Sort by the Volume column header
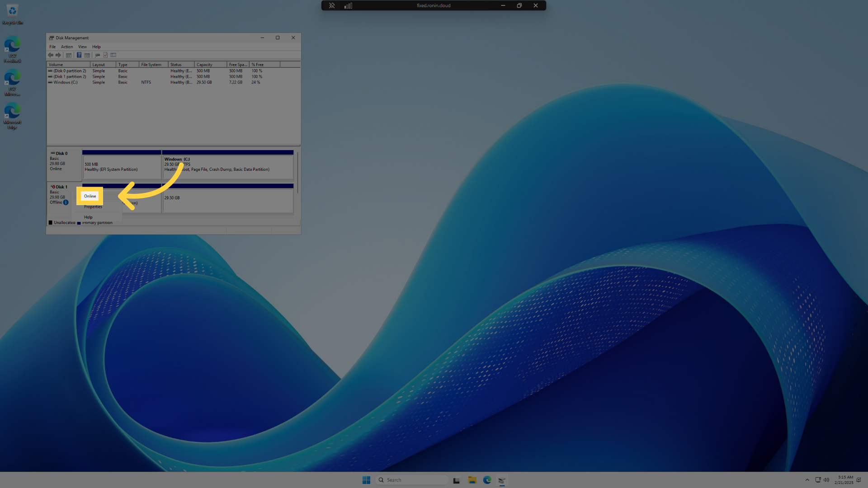 [x=69, y=65]
